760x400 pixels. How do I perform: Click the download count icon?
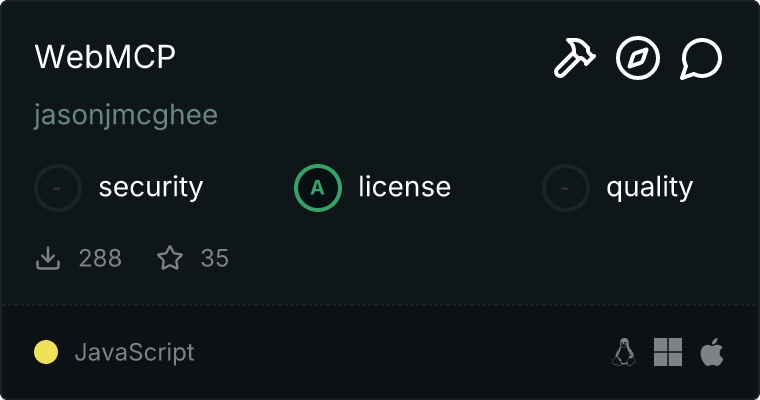(x=48, y=258)
